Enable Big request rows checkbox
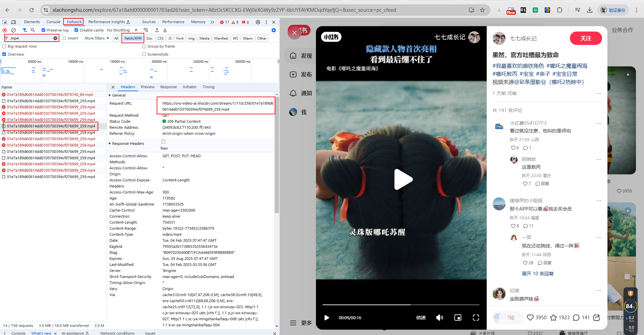Image resolution: width=644 pixels, height=335 pixels. (x=4, y=46)
